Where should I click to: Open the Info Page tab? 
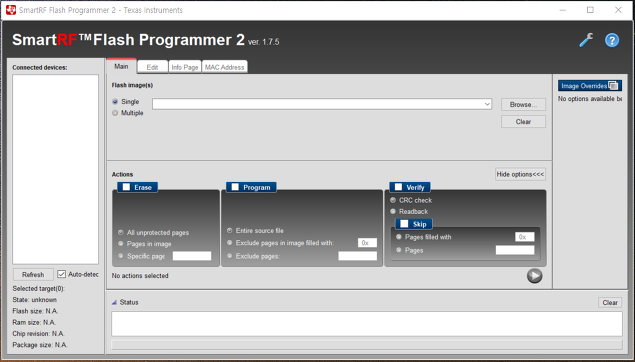point(185,67)
